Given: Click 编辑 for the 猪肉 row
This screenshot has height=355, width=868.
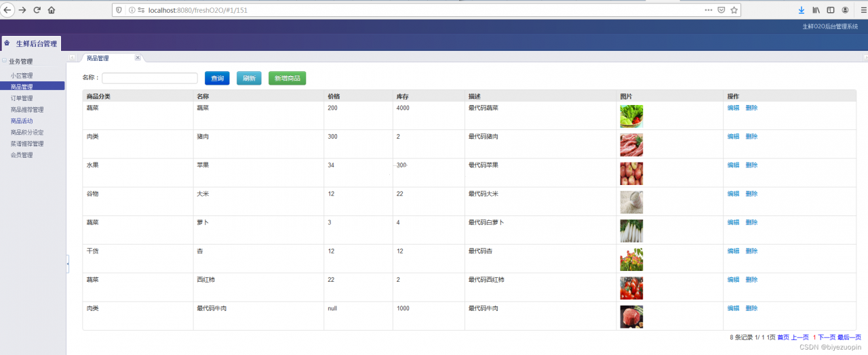Looking at the screenshot, I should click(733, 137).
